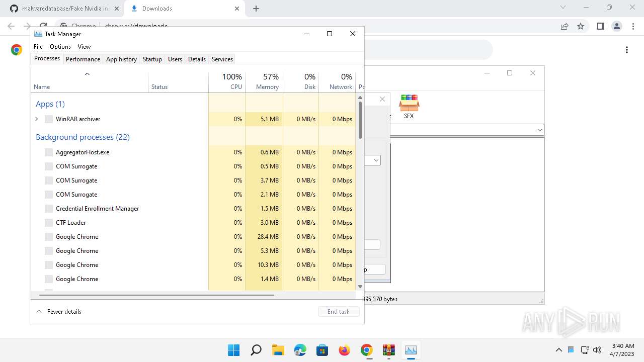Viewport: 644px width, 362px height.
Task: Expand WinRAR archiver process row
Action: [x=37, y=119]
